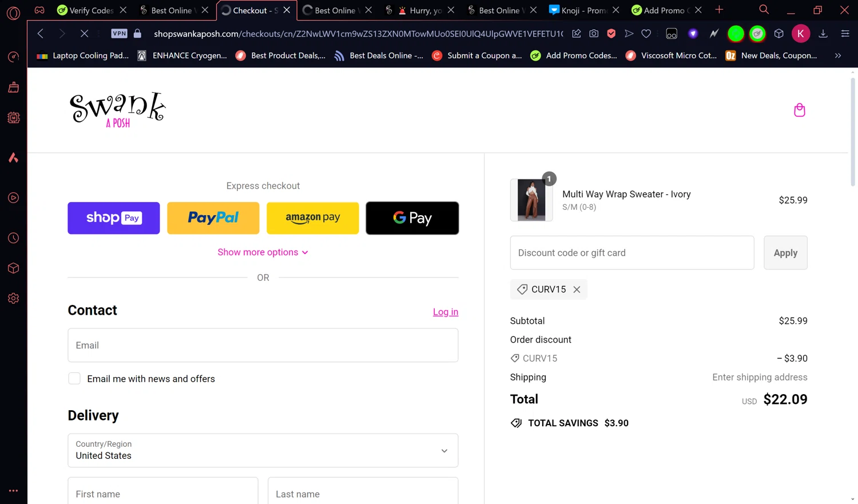Take a snapshot with camera icon
Viewport: 858px width, 504px height.
[594, 34]
